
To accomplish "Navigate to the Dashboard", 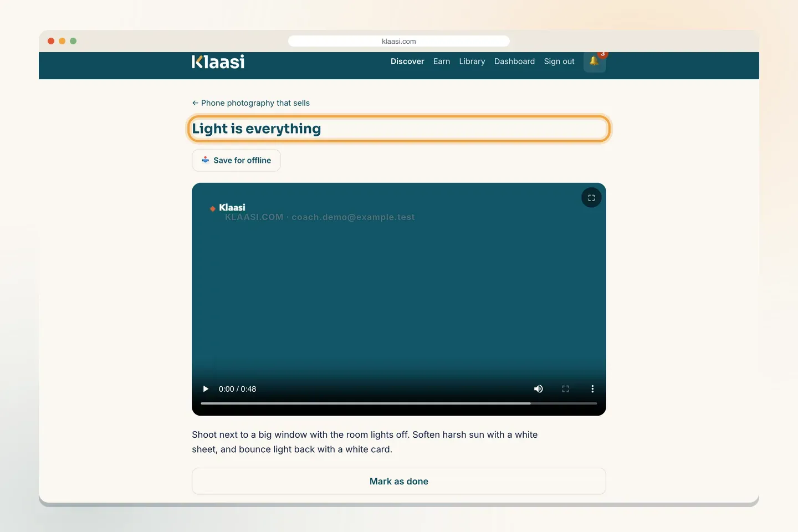I will pos(514,62).
